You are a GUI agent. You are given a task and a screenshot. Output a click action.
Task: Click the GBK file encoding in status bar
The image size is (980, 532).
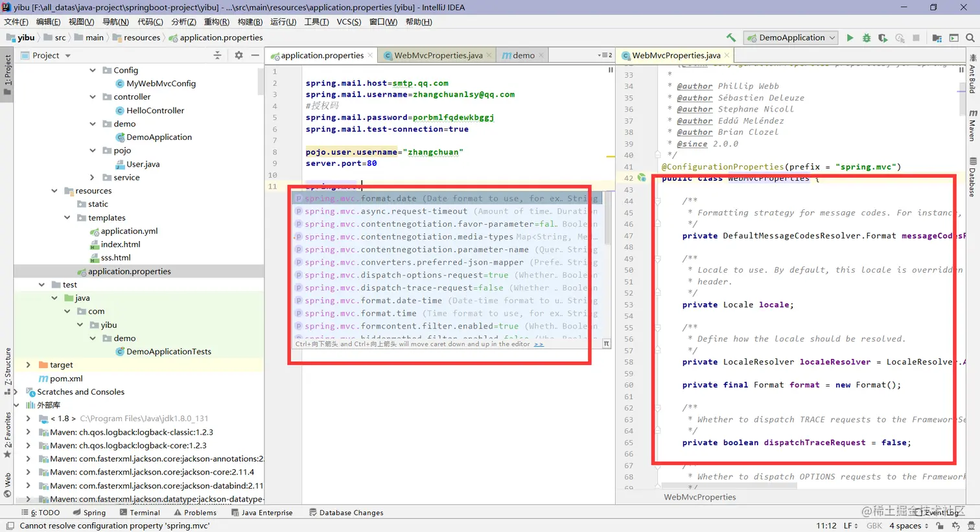click(x=874, y=526)
